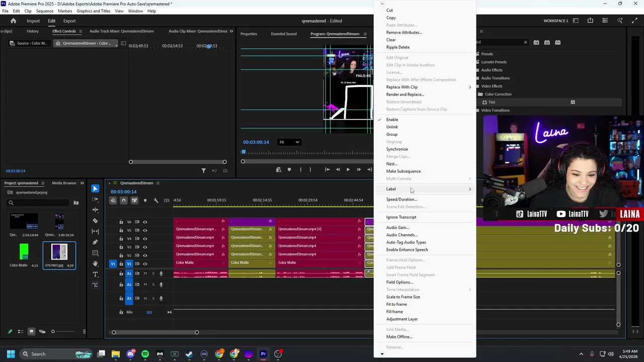Toggle snap in timeline

coord(123,201)
